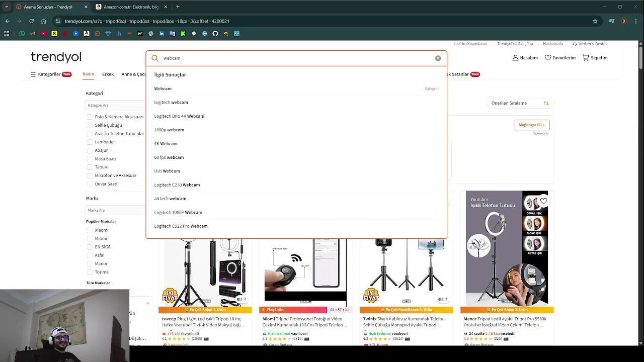Close the Trendyol browser tab

[x=86, y=7]
